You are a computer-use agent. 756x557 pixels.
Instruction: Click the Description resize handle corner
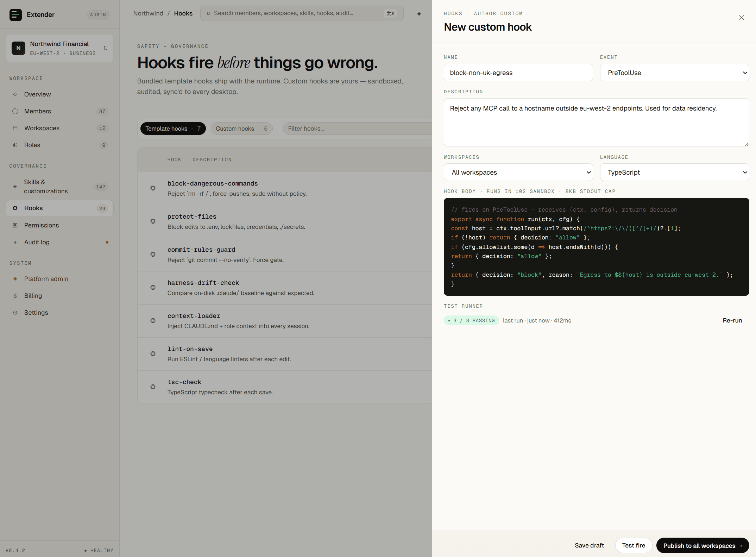tap(746, 144)
